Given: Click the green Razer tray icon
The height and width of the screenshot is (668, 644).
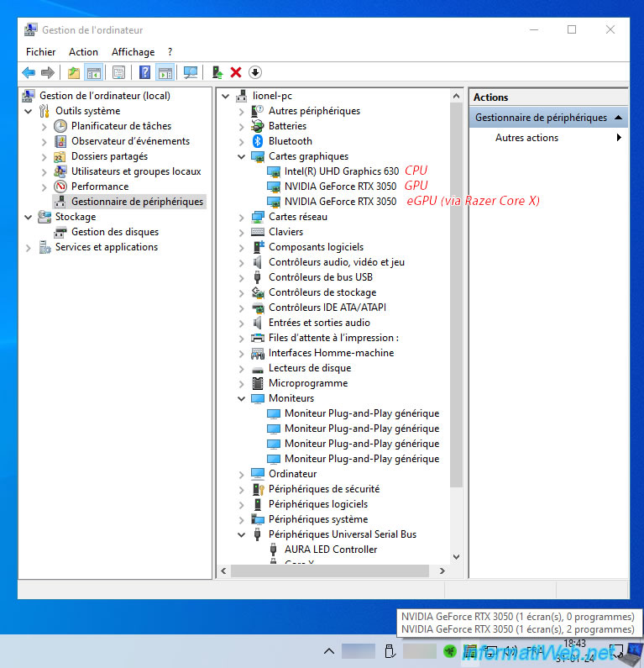Looking at the screenshot, I should click(x=450, y=650).
